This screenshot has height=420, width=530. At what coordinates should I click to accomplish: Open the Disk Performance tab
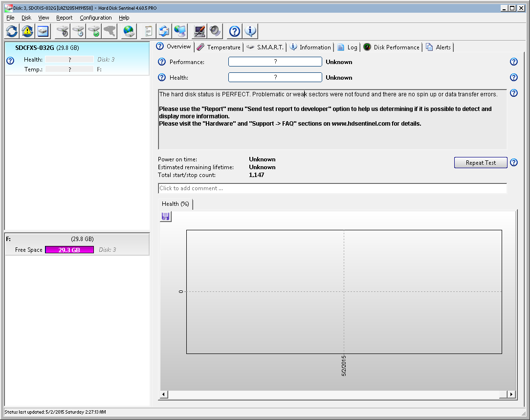point(392,47)
